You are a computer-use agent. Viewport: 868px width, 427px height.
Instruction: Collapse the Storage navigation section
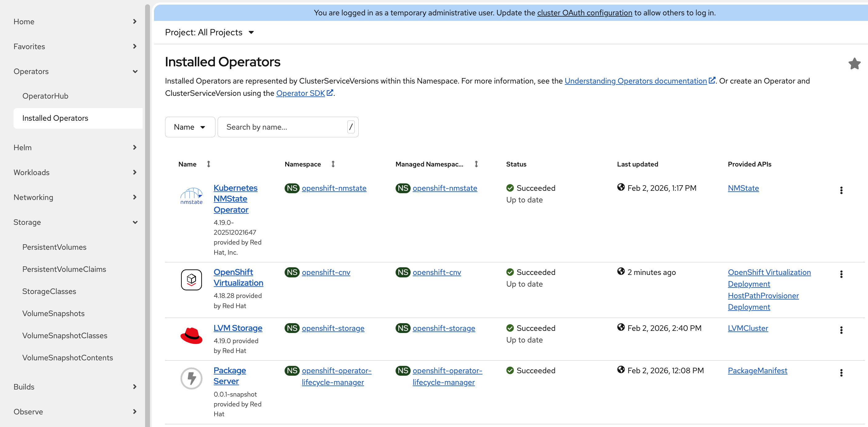tap(75, 222)
